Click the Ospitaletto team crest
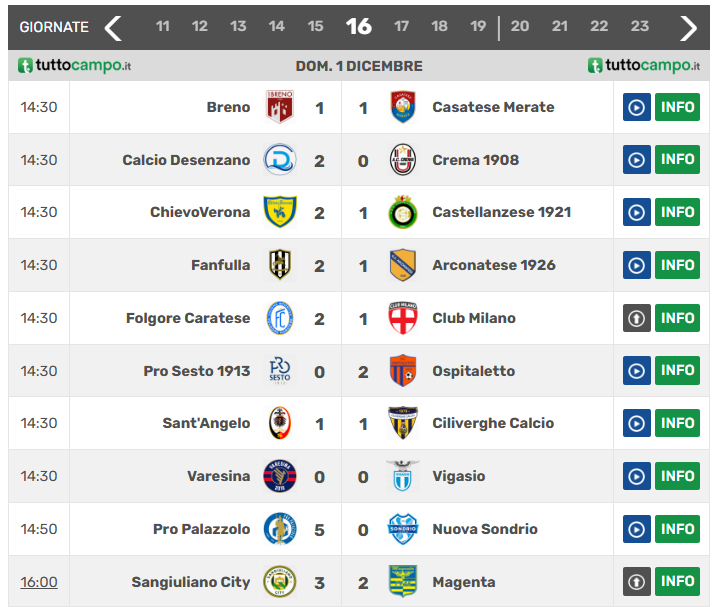The image size is (718, 607). (x=403, y=371)
